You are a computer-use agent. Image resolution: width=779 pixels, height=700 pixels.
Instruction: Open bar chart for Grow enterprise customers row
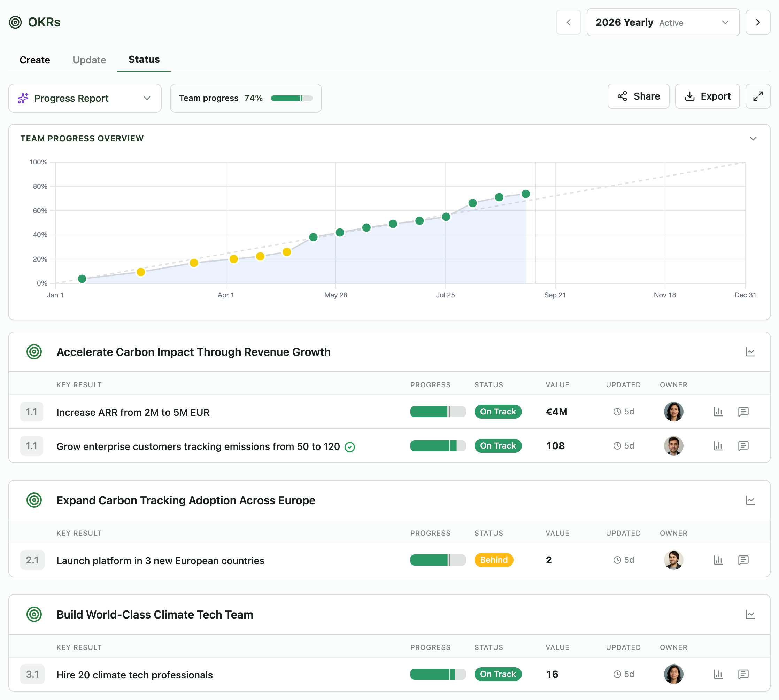coord(718,446)
